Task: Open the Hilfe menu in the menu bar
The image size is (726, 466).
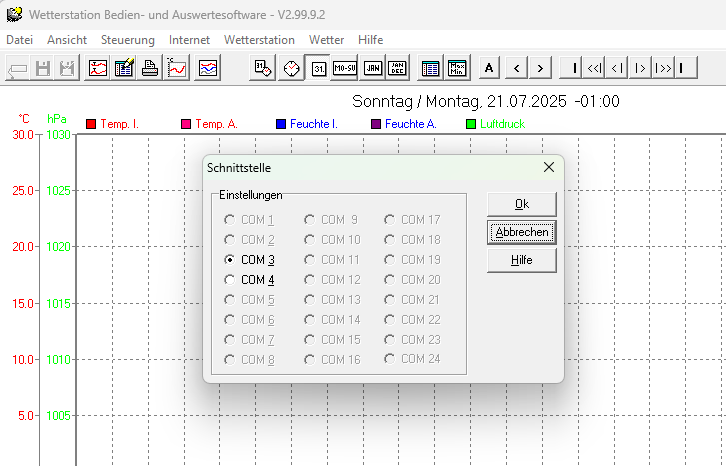Action: click(370, 40)
